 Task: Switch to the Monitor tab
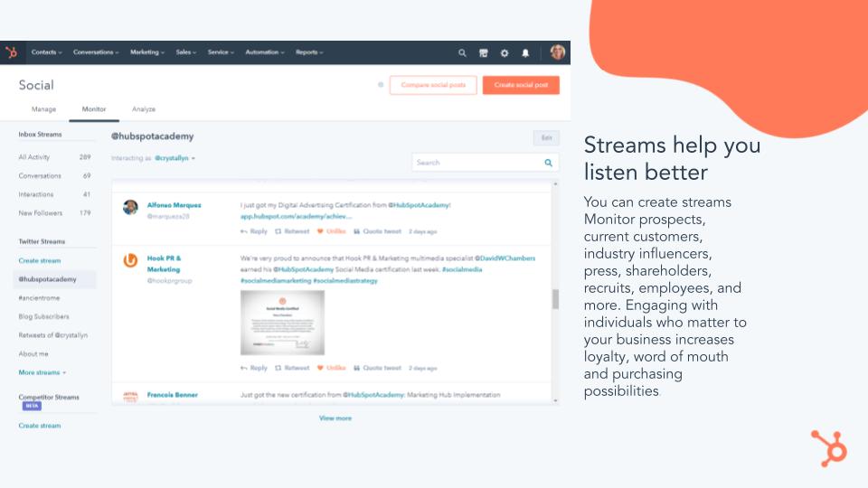94,109
